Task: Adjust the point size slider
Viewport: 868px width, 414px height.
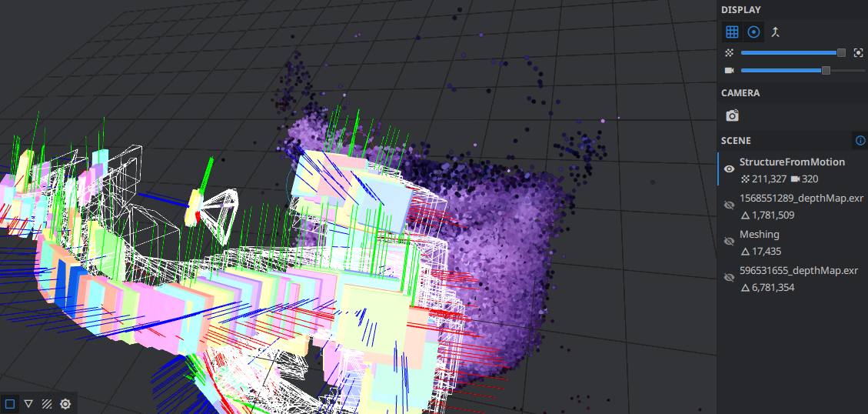Action: 793,52
